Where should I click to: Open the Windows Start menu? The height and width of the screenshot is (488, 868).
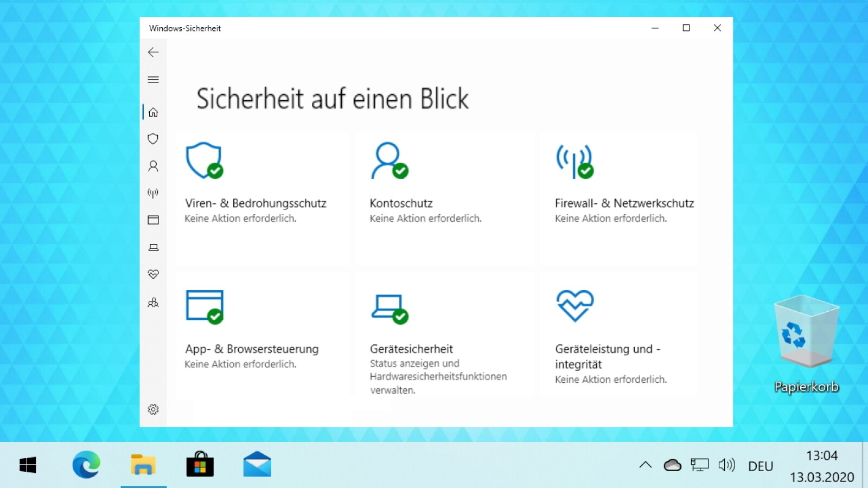(28, 465)
